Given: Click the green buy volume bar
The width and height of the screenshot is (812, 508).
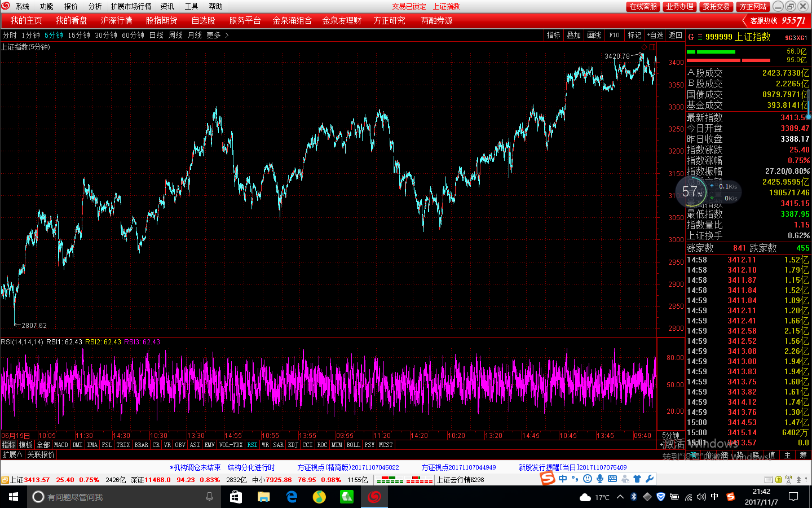Looking at the screenshot, I should click(711, 52).
